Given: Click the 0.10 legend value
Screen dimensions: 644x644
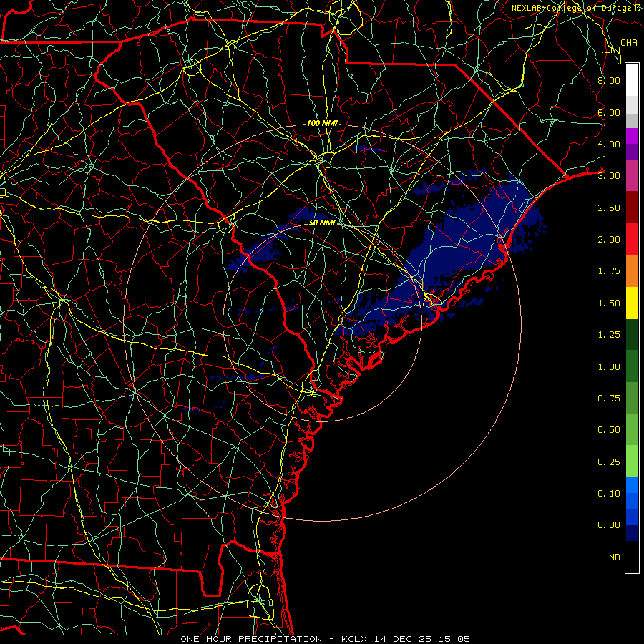Looking at the screenshot, I should [609, 494].
